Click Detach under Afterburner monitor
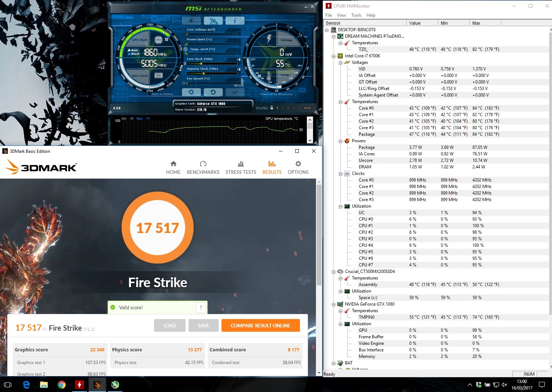Screen dimensions: 552x392 (212, 114)
